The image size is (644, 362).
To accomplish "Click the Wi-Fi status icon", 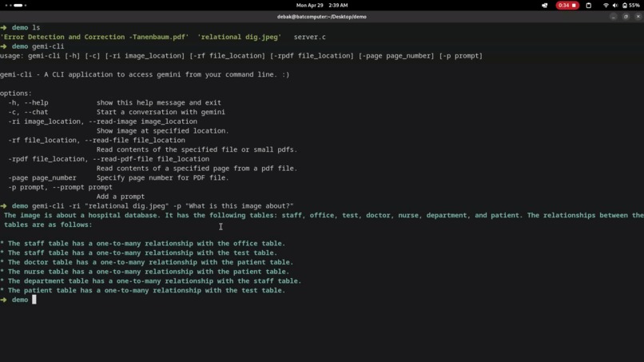I will (x=606, y=6).
